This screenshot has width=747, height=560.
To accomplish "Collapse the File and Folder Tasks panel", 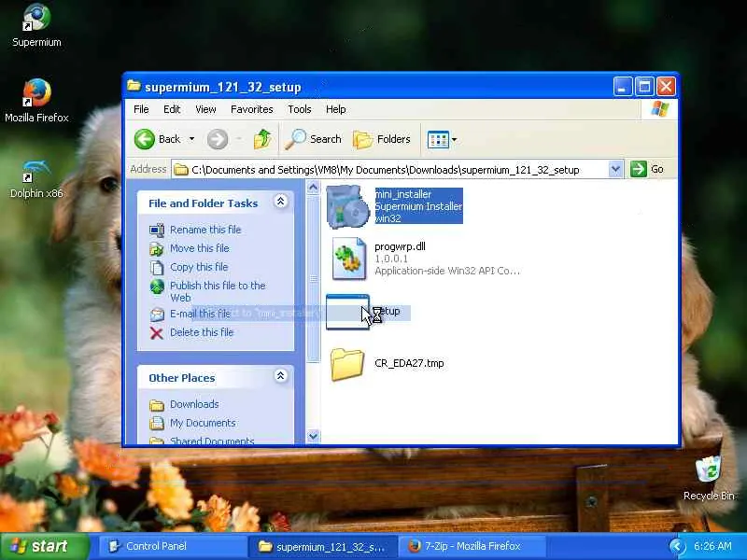I will 281,202.
